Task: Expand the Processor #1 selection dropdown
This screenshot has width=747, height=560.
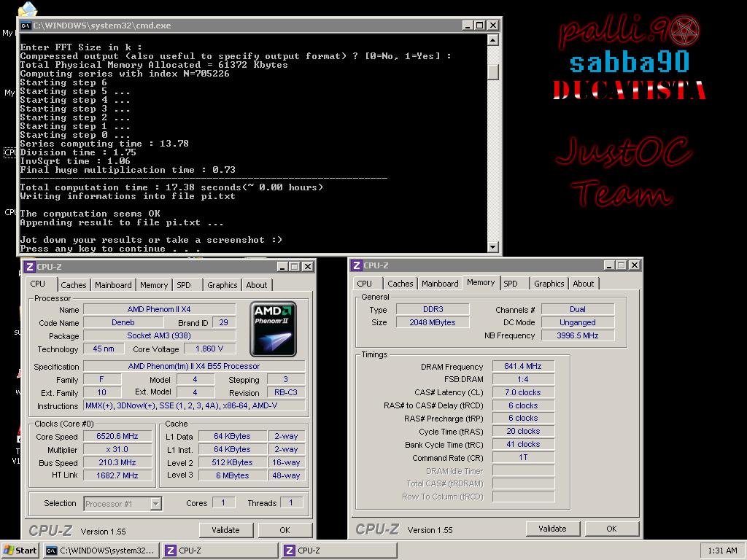Action: pos(156,503)
